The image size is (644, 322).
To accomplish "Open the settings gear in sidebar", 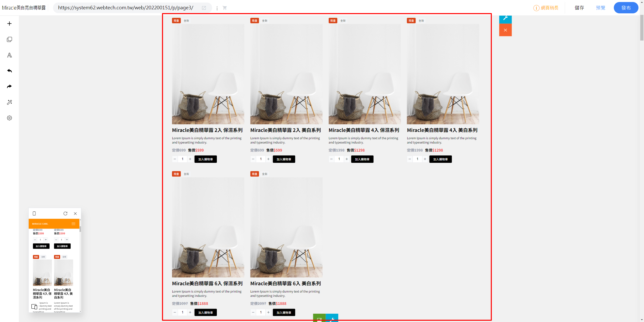I will (x=9, y=118).
